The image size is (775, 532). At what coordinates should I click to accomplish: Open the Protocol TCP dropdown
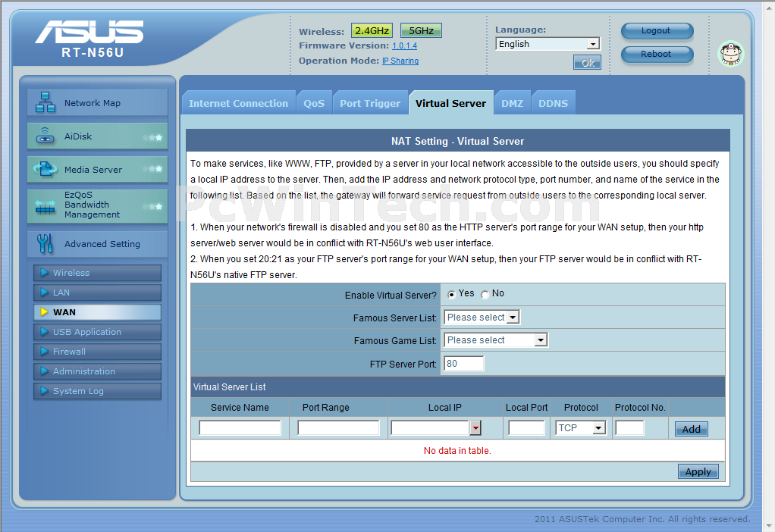tap(581, 427)
